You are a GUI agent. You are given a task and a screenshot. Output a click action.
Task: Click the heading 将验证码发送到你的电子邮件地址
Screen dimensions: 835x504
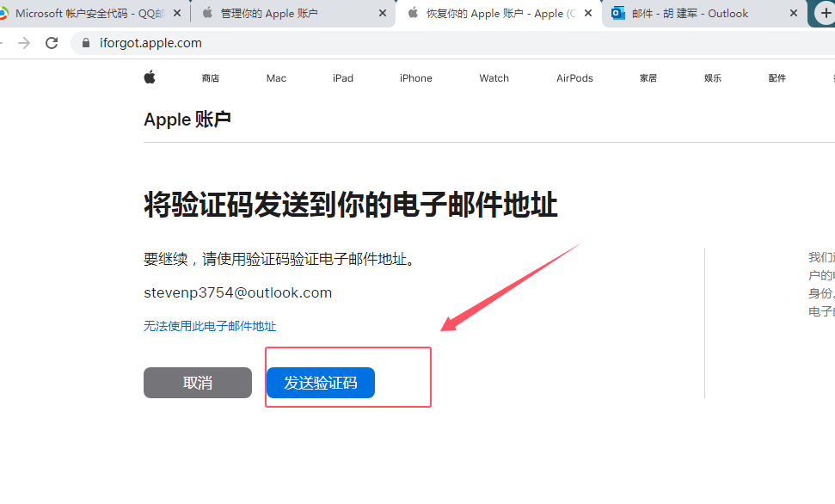click(x=350, y=205)
